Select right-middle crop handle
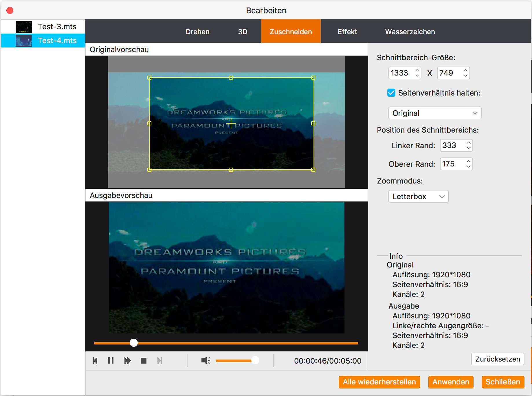Screen dimensions: 532x396 [x=313, y=123]
